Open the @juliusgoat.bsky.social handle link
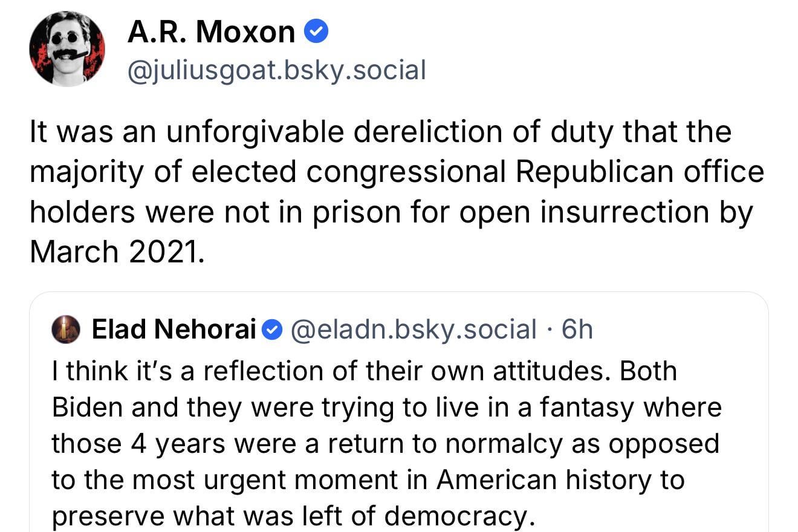This screenshot has height=532, width=798. click(x=276, y=70)
